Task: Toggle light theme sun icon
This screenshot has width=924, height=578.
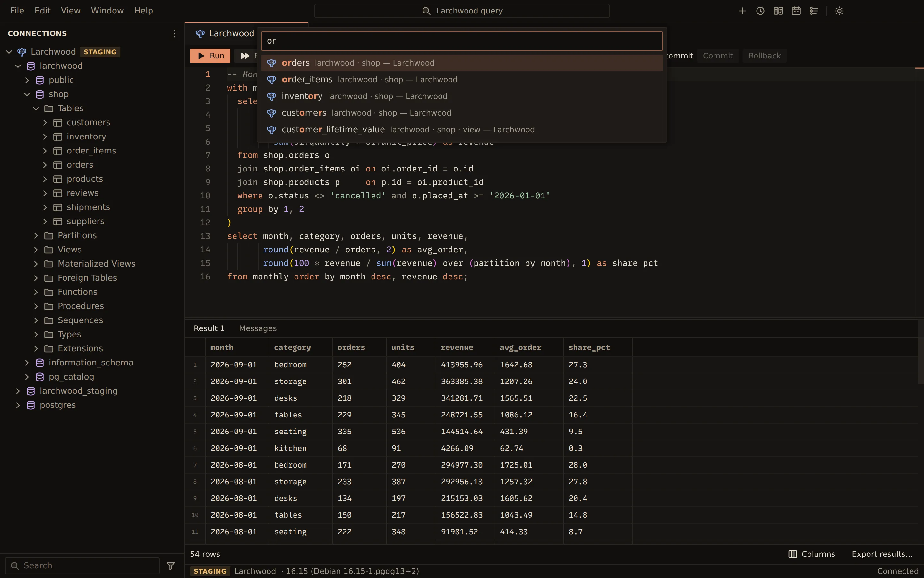Action: pos(839,11)
